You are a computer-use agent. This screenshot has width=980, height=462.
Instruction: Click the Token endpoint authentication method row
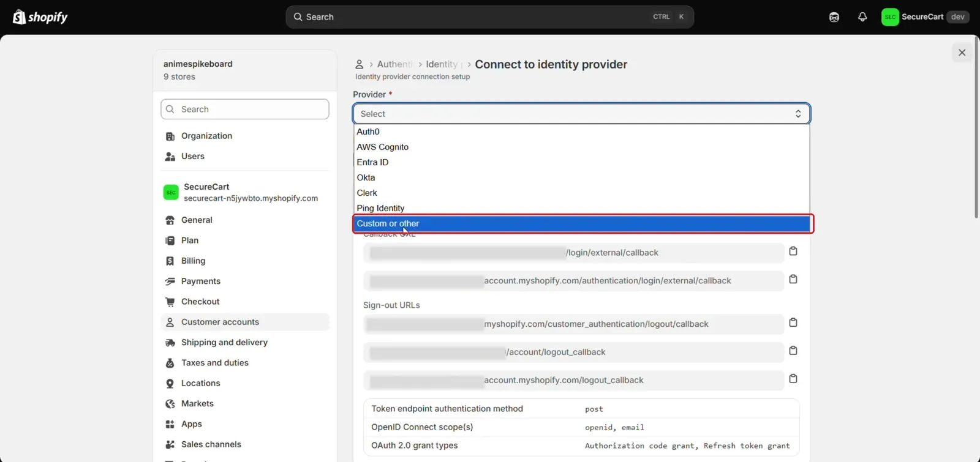[x=581, y=409]
